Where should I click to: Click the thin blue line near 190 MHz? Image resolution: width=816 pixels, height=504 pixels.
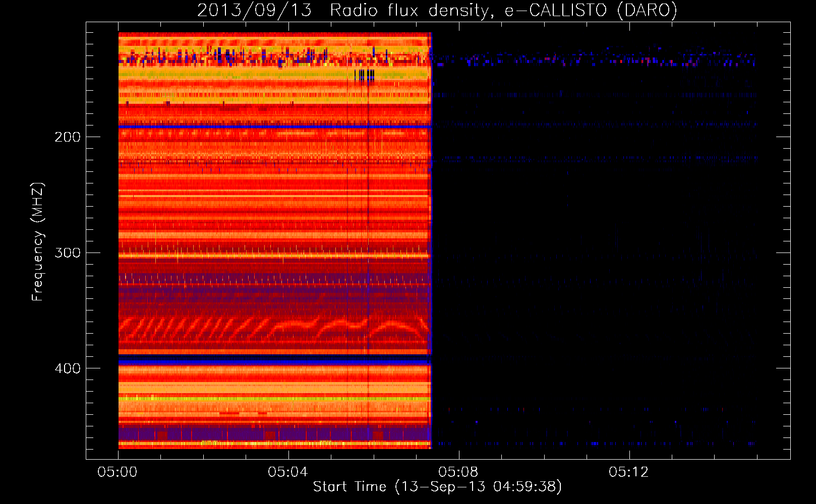coord(275,127)
